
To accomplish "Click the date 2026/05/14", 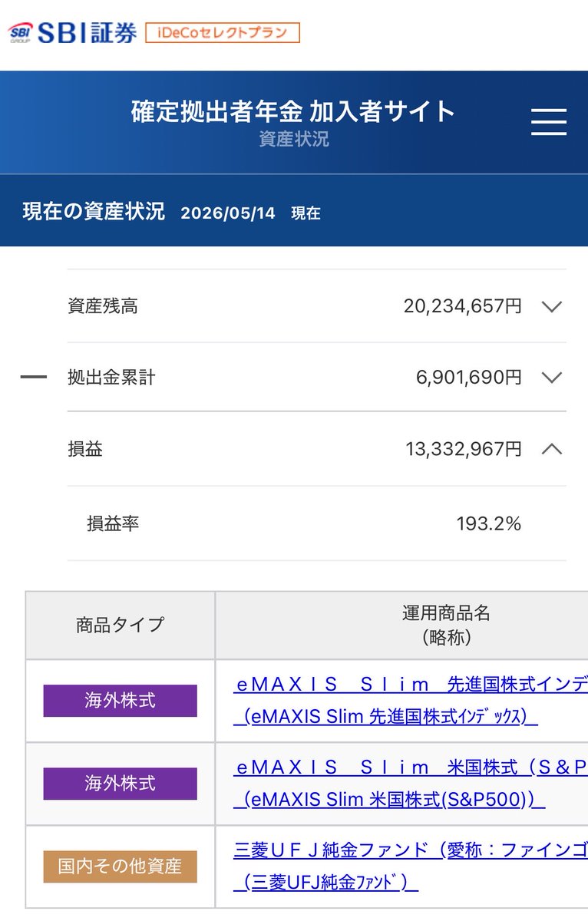I will click(228, 213).
